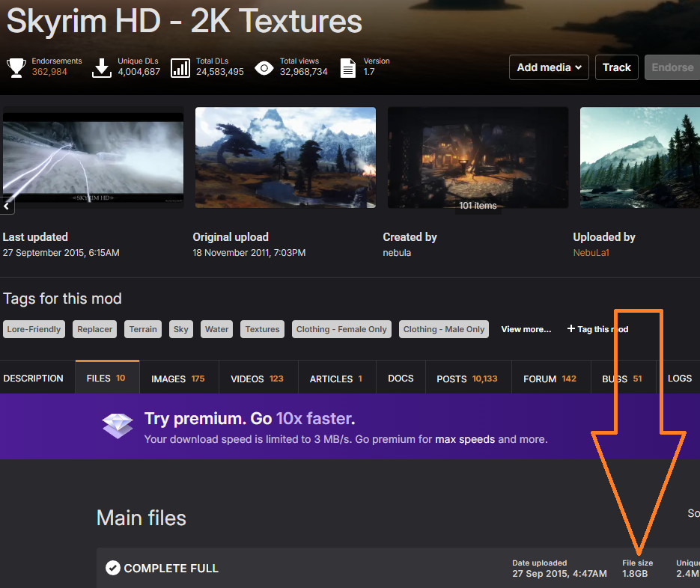Open the SKYRIM HD video thumbnail

click(x=94, y=157)
